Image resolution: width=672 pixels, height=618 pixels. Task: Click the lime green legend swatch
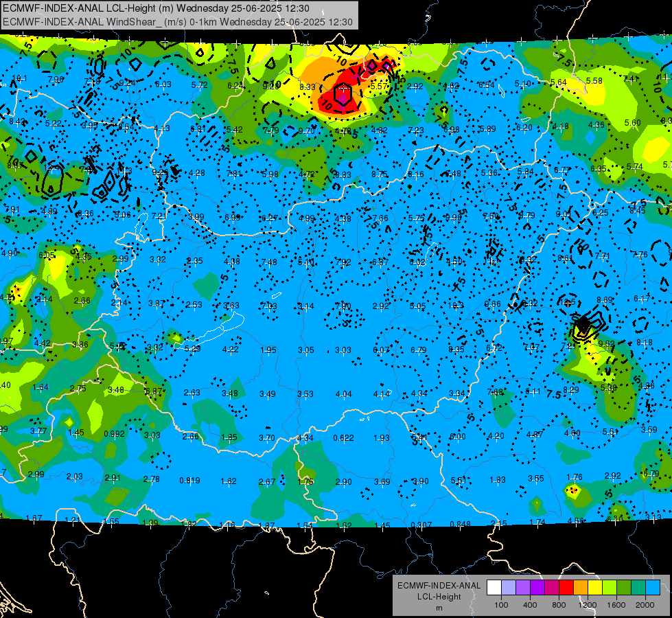point(610,588)
